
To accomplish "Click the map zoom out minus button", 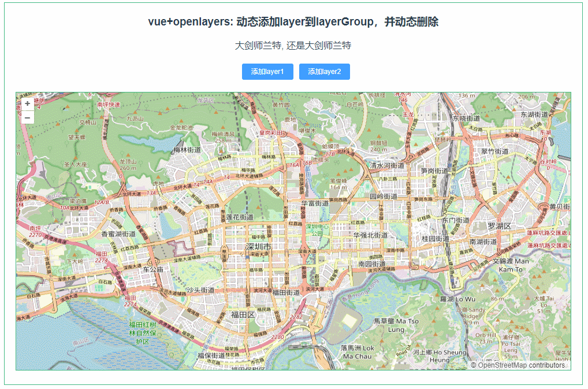I will pos(27,117).
